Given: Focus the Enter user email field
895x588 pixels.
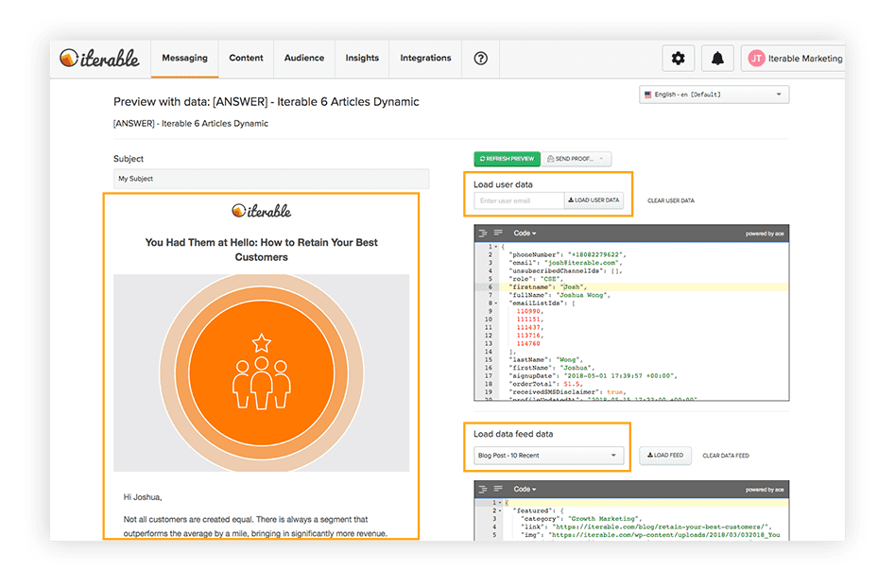Looking at the screenshot, I should point(519,200).
